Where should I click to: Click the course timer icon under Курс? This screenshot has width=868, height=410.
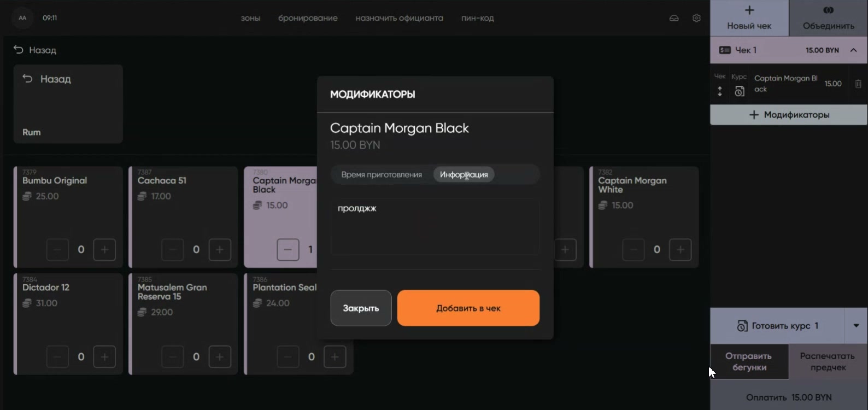pyautogui.click(x=740, y=91)
